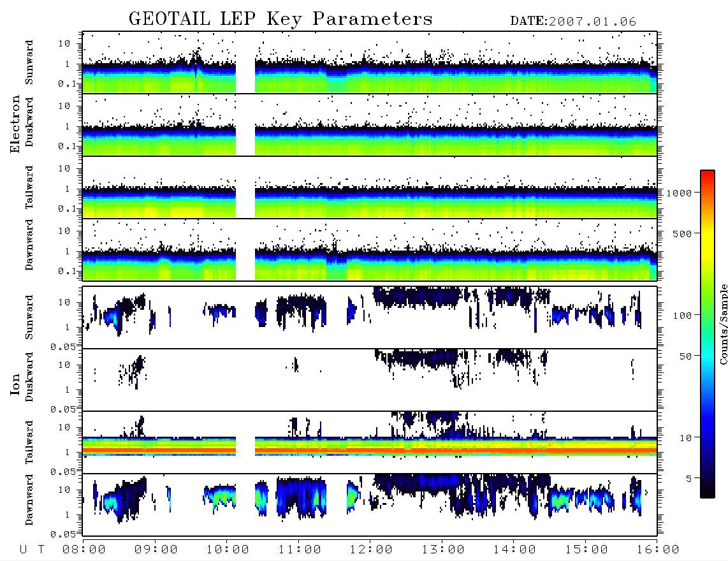Click the "0.05" tick of Ion Dawnward panel
Viewport: 728px width, 561px height.
(x=63, y=534)
